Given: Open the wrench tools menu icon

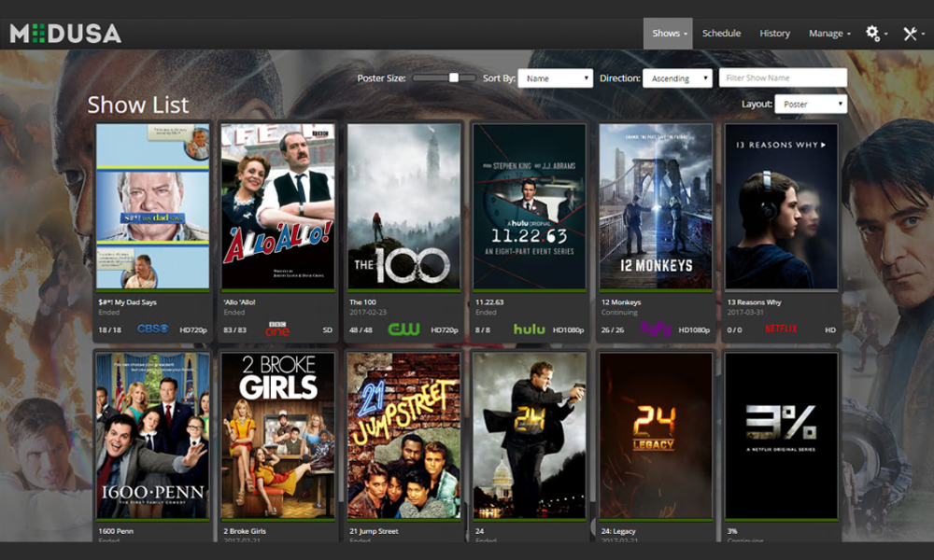Looking at the screenshot, I should coord(911,34).
